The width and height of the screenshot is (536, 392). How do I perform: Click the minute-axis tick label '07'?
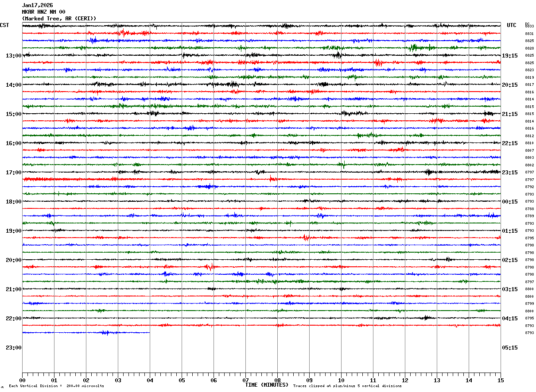245,380
